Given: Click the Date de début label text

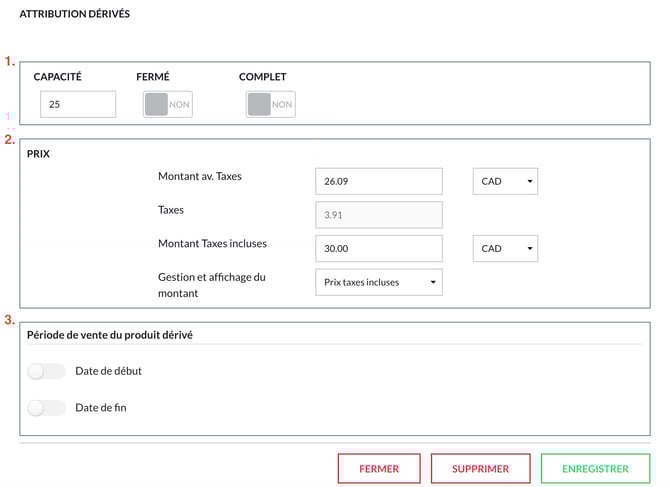Looking at the screenshot, I should tap(108, 371).
